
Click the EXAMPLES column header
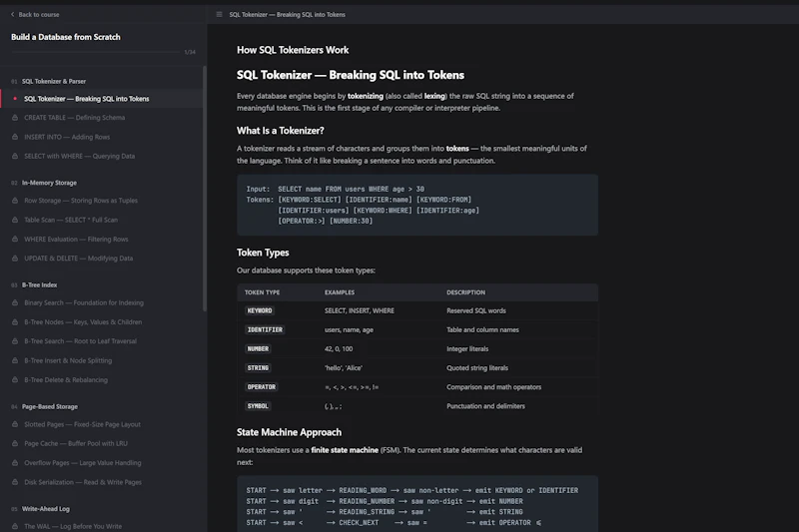(340, 292)
